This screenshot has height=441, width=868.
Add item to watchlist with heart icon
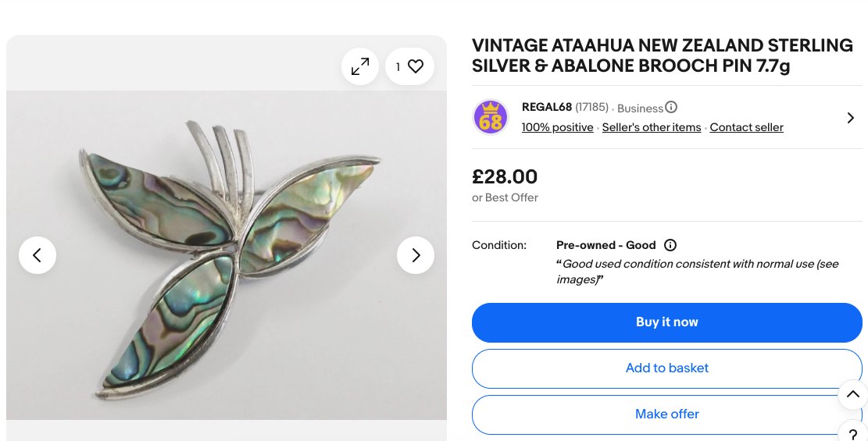(x=409, y=67)
